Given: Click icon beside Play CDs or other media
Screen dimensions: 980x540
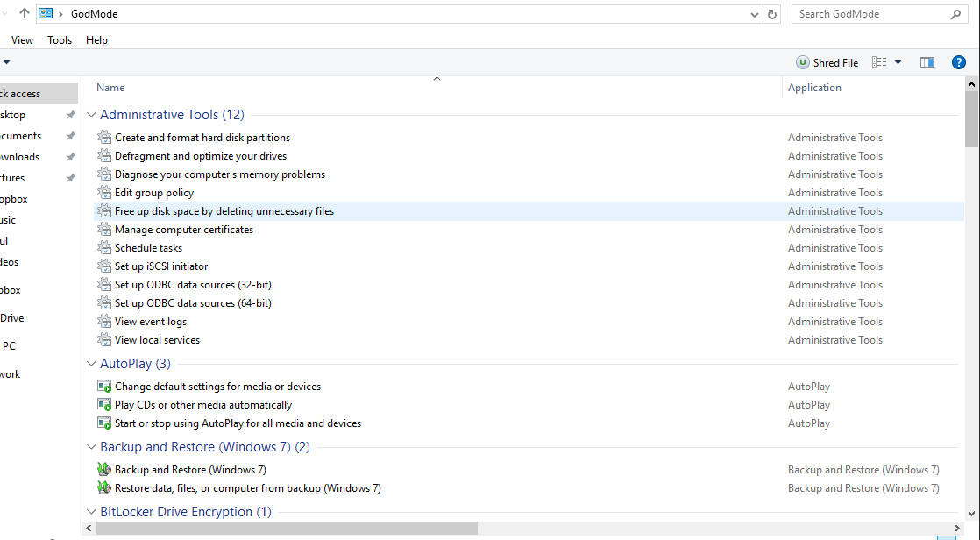Looking at the screenshot, I should (x=104, y=405).
